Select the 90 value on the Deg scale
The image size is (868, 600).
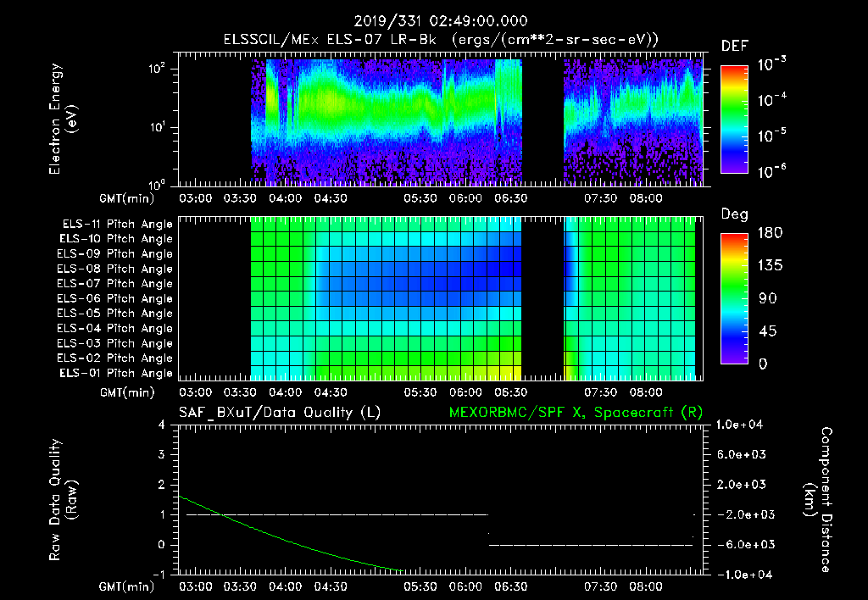[767, 299]
